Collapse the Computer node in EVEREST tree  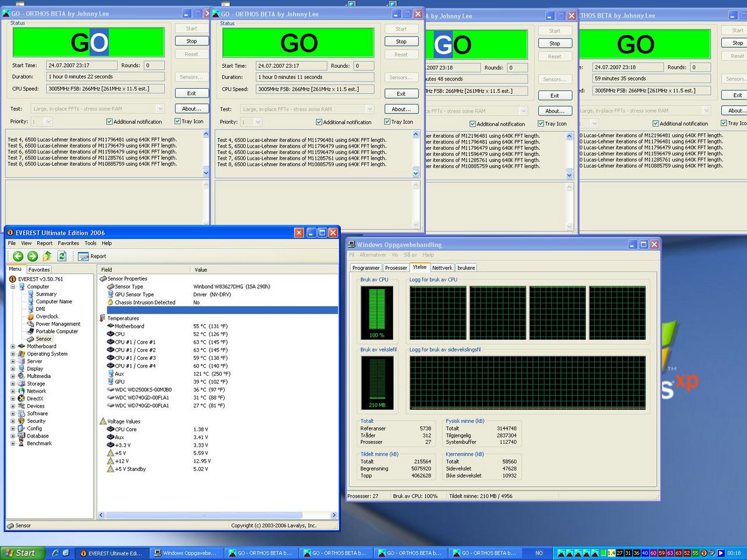point(13,286)
